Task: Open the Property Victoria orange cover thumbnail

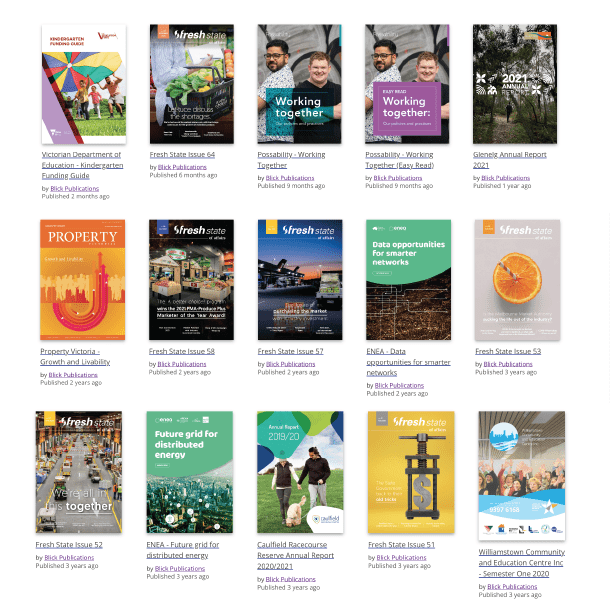Action: click(83, 280)
